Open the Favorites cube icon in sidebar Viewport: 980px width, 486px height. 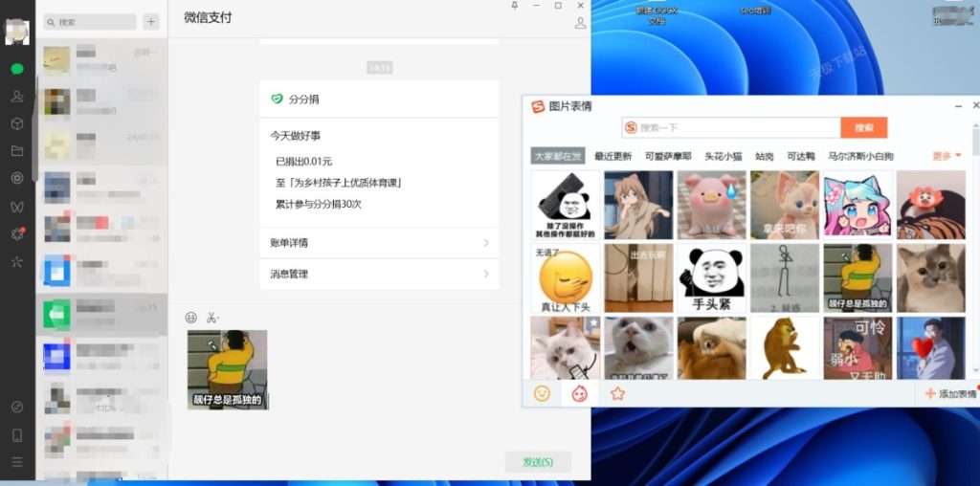[x=17, y=123]
